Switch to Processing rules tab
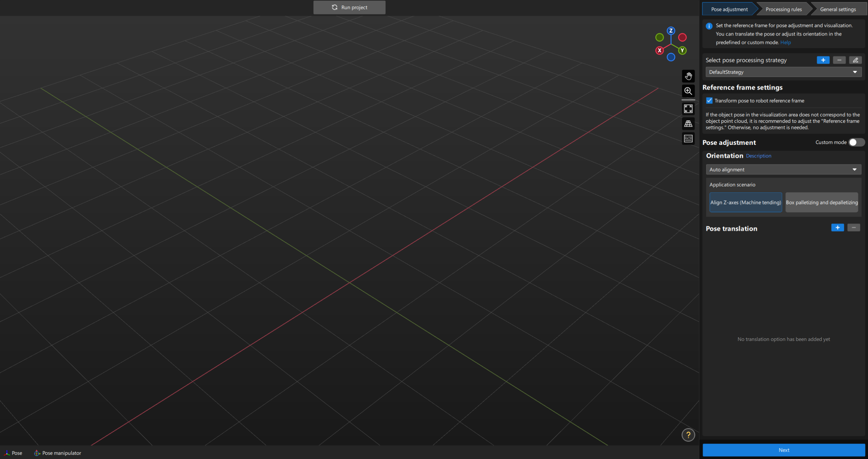Screen dimensions: 868x459 coord(784,9)
